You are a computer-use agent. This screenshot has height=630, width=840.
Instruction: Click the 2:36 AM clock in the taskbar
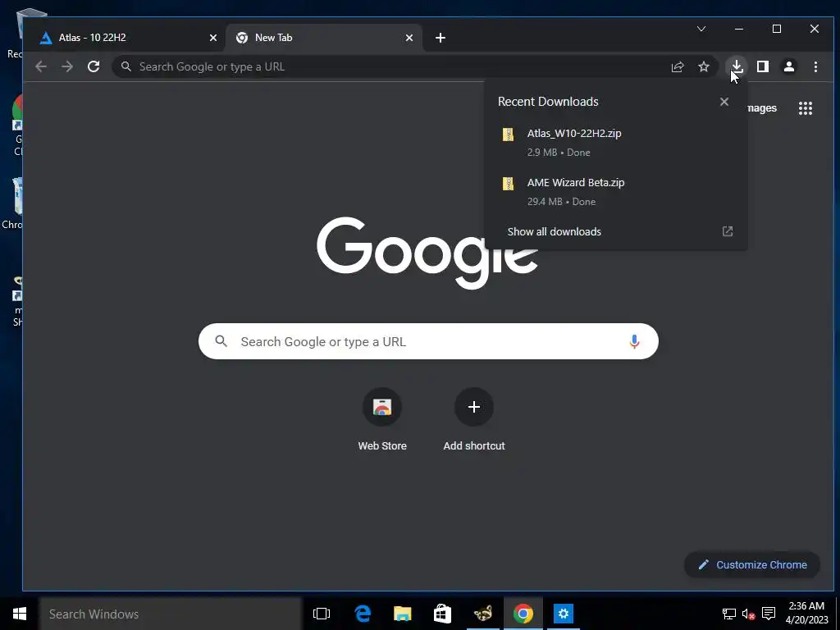click(806, 613)
